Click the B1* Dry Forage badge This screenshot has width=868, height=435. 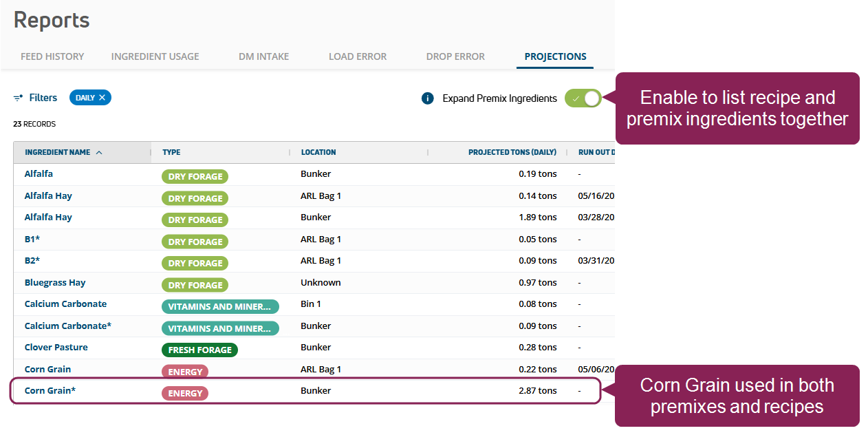point(195,242)
